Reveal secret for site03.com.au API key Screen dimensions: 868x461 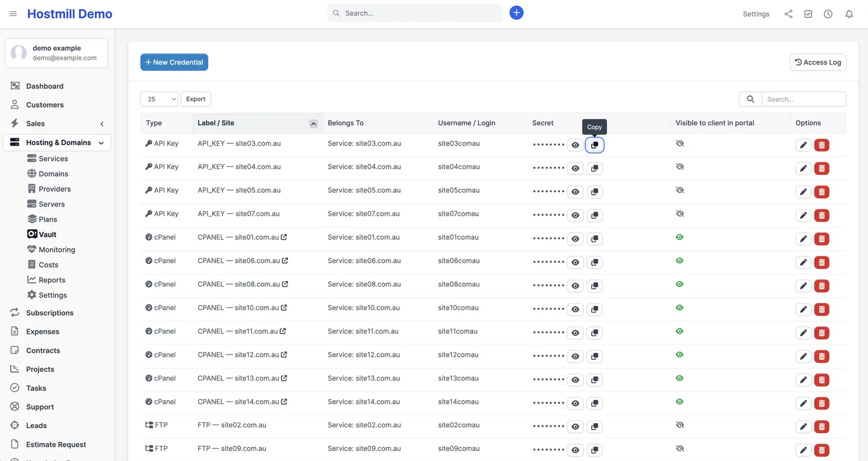(x=575, y=145)
